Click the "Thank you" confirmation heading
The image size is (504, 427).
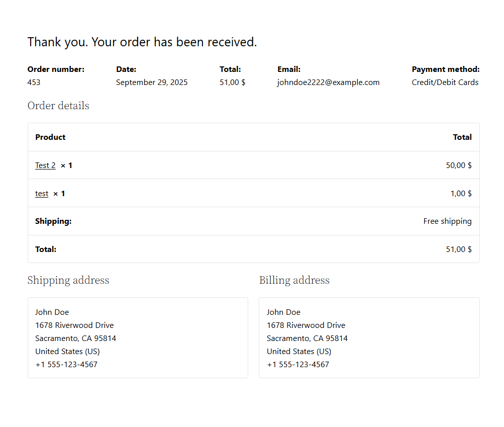(x=142, y=42)
